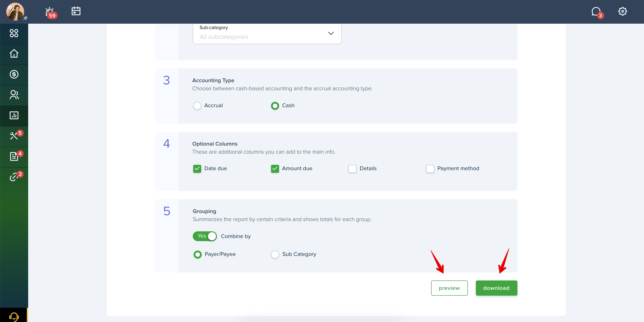The width and height of the screenshot is (644, 322).
Task: Expand the Sub-category dropdown
Action: point(267,33)
